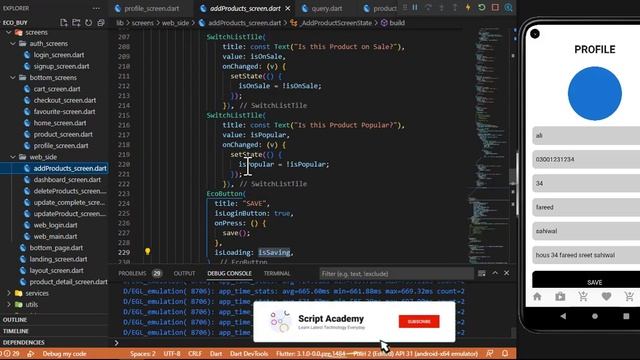This screenshot has width=640, height=360.
Task: Click the CRLF line ending indicator
Action: click(x=195, y=354)
